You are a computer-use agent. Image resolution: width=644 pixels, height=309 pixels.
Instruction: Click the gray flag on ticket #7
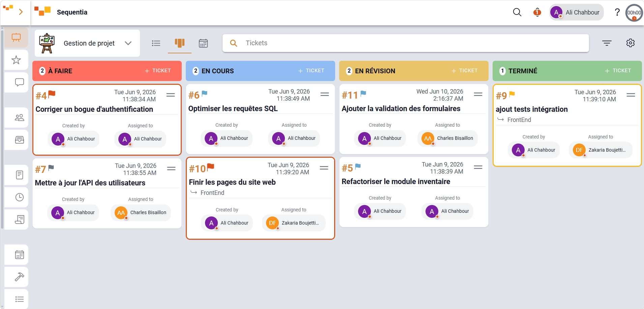click(x=51, y=168)
